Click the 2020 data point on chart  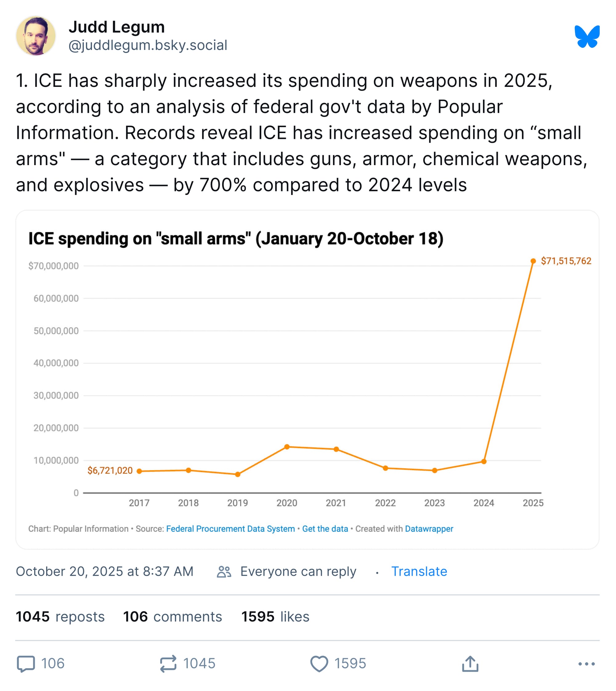point(287,447)
